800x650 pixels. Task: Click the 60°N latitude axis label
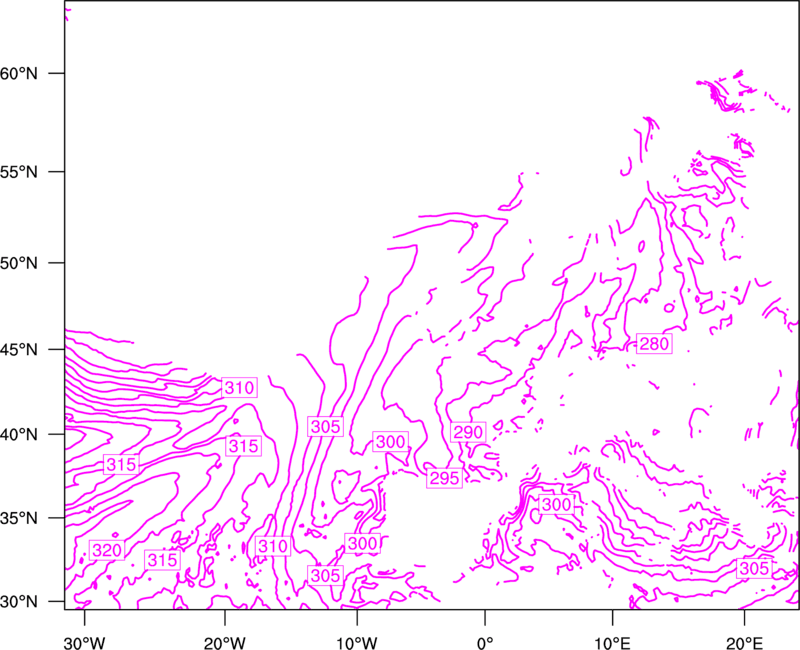(x=19, y=73)
